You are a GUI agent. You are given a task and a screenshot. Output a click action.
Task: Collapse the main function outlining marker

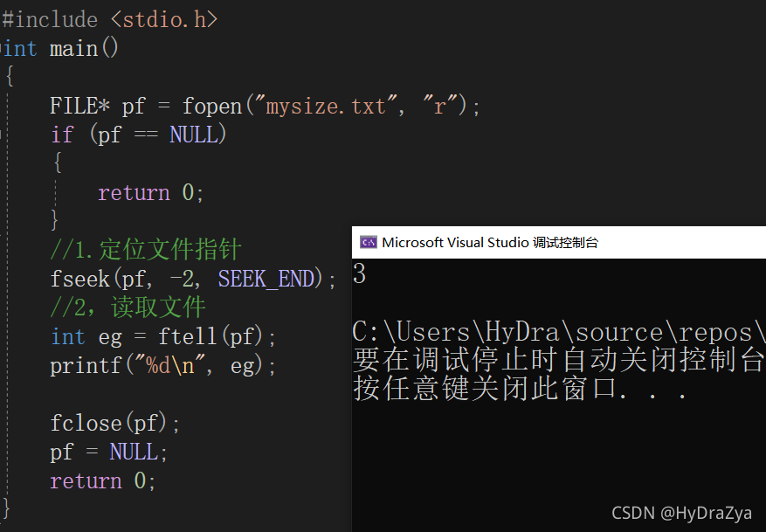(x=2, y=48)
